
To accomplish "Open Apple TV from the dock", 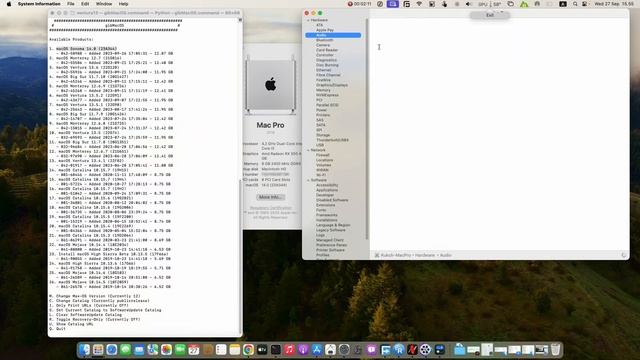I will (x=262, y=350).
